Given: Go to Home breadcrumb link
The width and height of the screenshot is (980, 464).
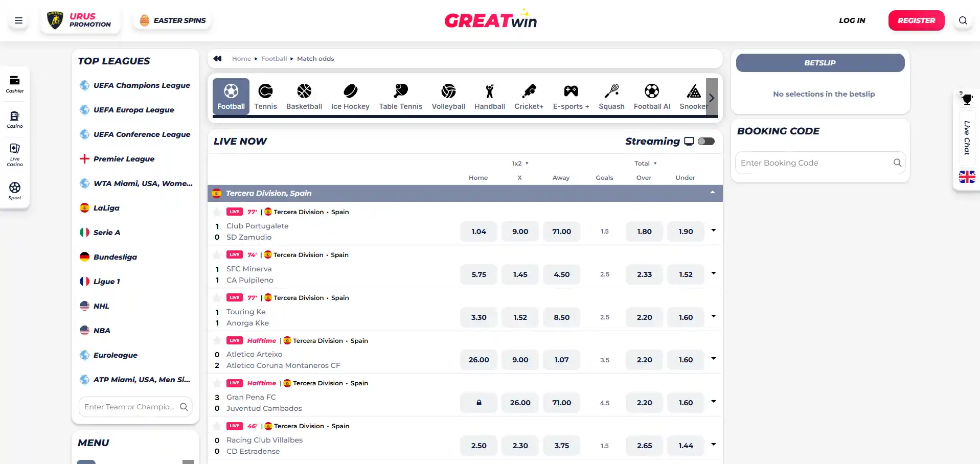Looking at the screenshot, I should point(241,59).
